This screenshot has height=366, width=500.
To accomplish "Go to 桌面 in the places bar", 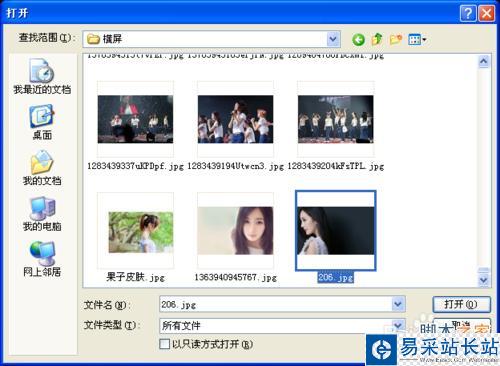I will click(42, 122).
